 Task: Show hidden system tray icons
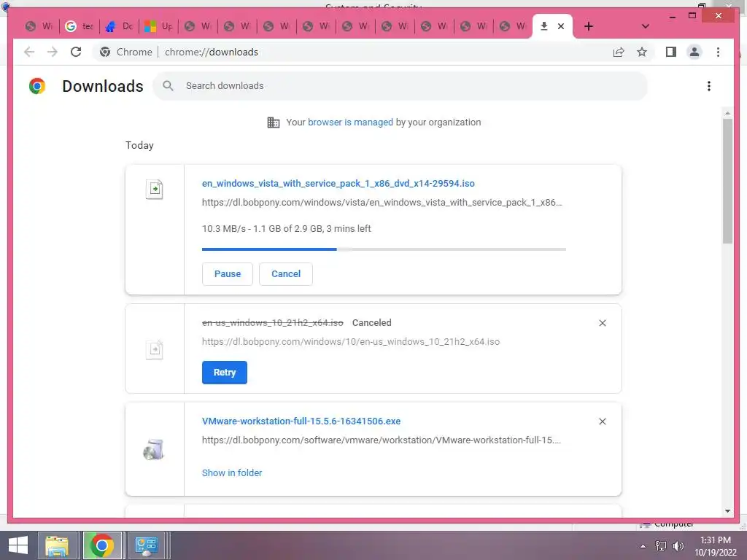click(643, 545)
